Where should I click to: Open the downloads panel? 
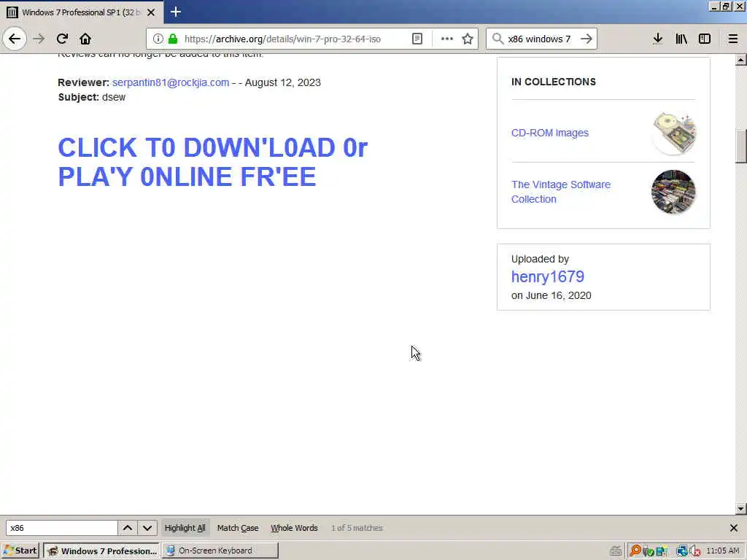pos(657,39)
